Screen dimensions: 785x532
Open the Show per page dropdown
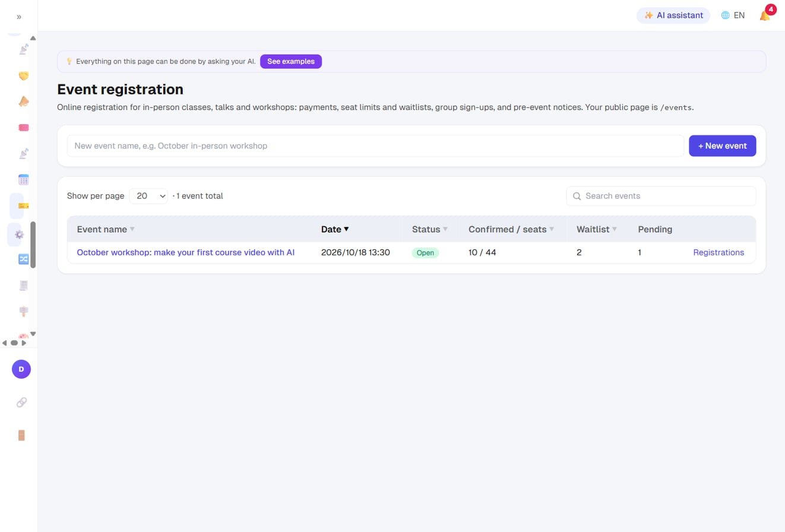tap(148, 196)
